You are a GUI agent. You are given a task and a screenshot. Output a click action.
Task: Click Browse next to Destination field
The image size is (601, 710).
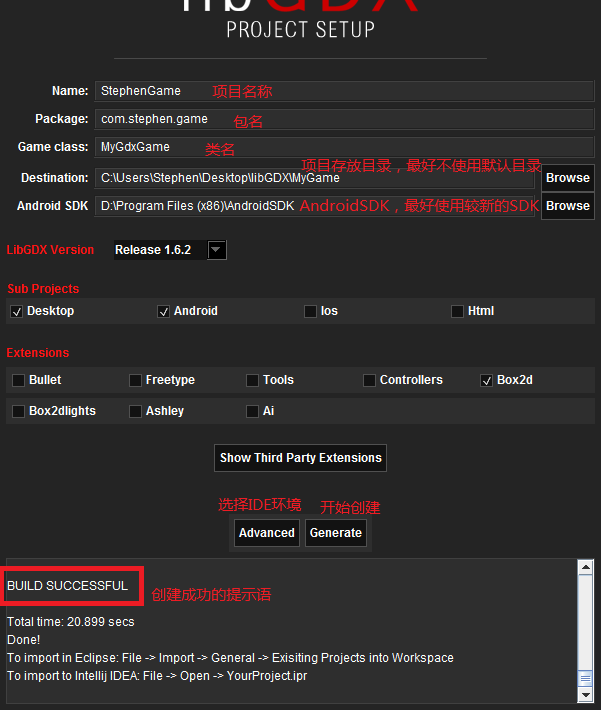click(x=568, y=178)
